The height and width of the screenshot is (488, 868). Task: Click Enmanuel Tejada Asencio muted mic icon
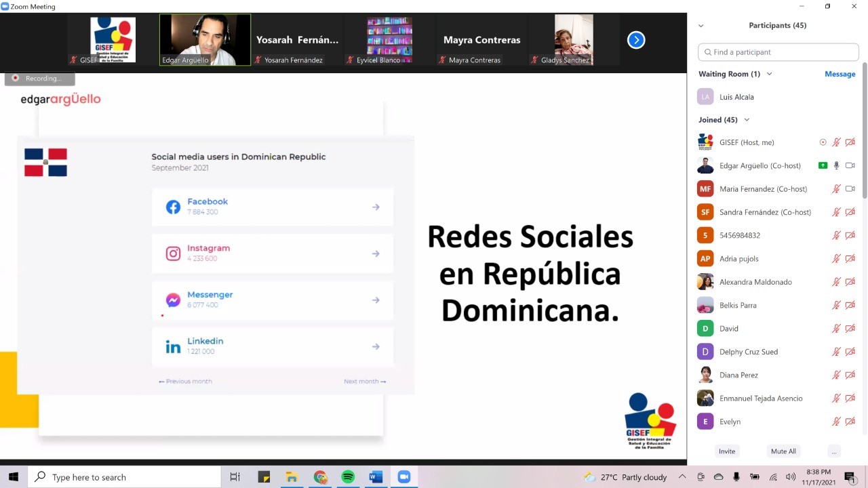(x=837, y=399)
